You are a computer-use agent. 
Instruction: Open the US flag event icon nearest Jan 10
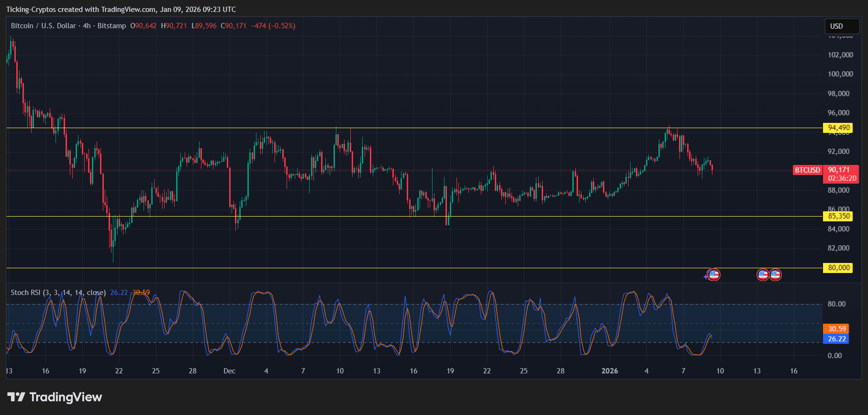point(714,275)
